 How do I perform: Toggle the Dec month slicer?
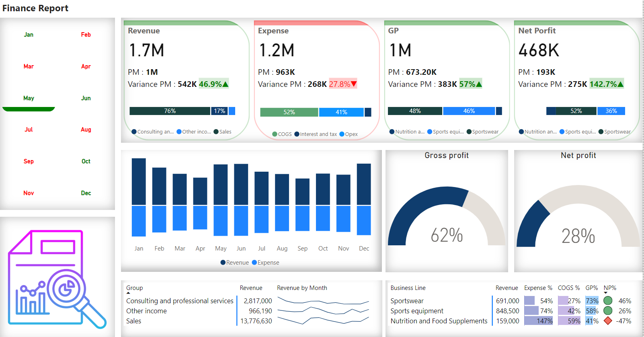click(x=86, y=193)
